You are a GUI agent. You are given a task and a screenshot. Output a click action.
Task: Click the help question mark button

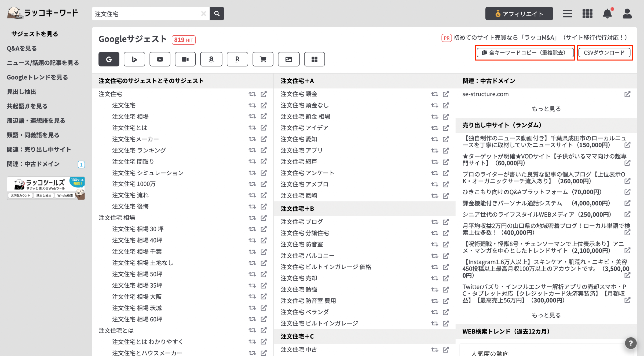click(631, 343)
